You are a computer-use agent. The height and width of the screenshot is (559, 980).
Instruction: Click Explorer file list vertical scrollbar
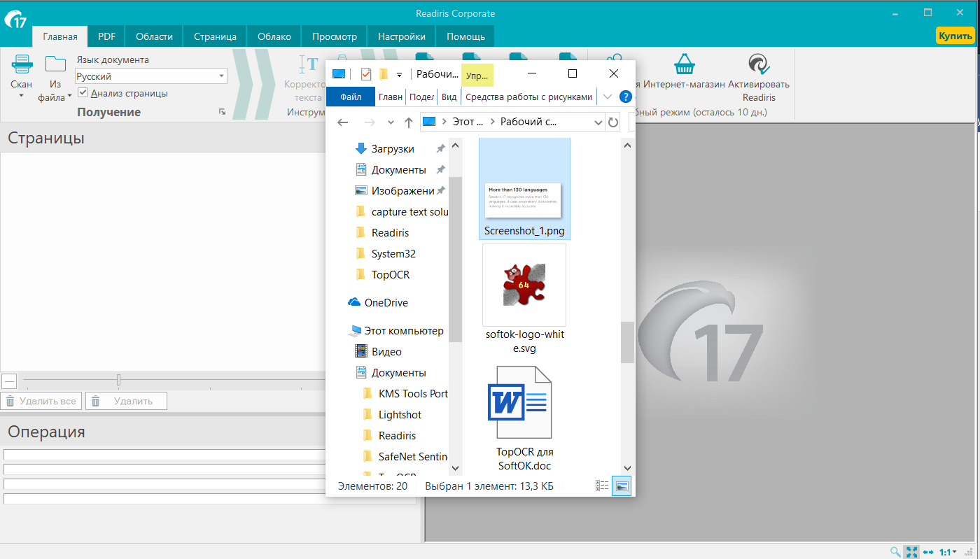pos(627,342)
